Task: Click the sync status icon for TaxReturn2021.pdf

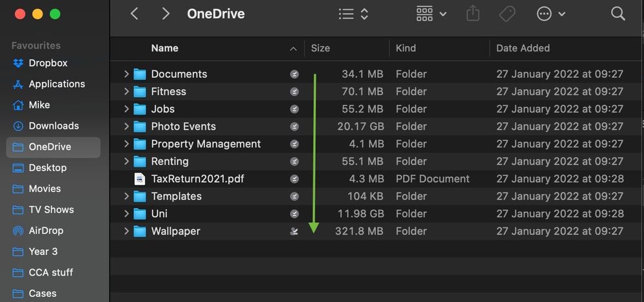Action: (x=294, y=179)
